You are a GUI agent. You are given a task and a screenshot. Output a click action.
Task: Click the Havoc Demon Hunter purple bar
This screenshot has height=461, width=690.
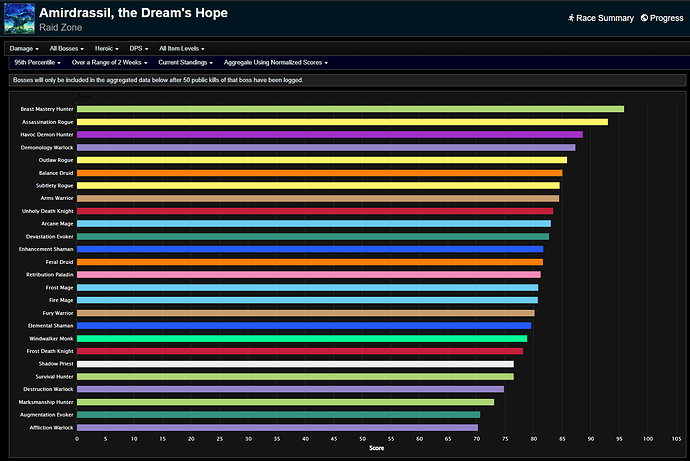(329, 134)
